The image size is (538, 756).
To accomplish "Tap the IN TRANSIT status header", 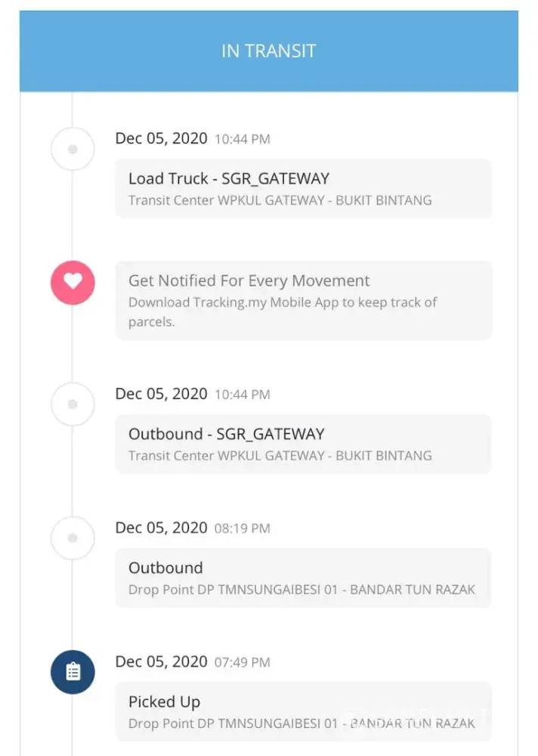I will [268, 51].
